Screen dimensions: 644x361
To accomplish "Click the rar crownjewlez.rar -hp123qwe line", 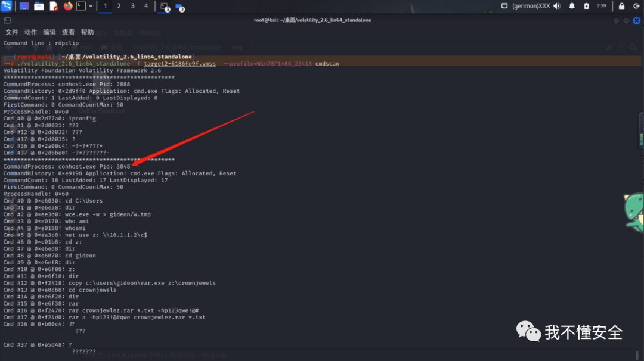I will click(101, 310).
